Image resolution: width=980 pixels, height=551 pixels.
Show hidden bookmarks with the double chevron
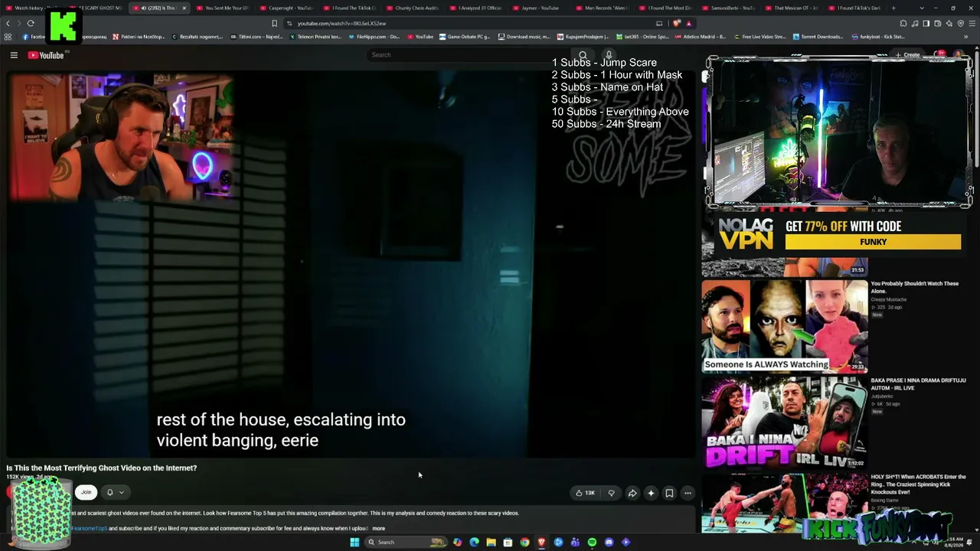tap(966, 37)
